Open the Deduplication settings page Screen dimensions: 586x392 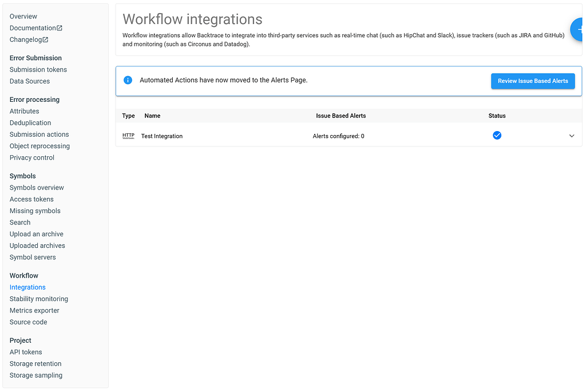30,122
